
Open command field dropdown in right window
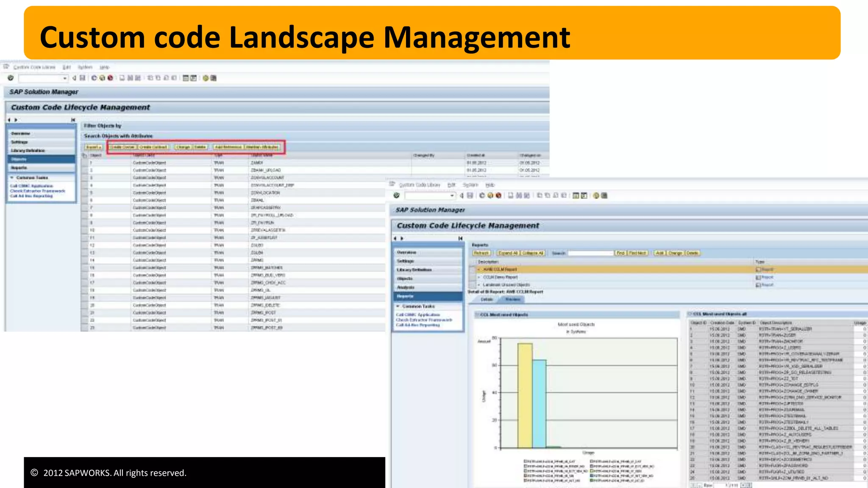[452, 196]
